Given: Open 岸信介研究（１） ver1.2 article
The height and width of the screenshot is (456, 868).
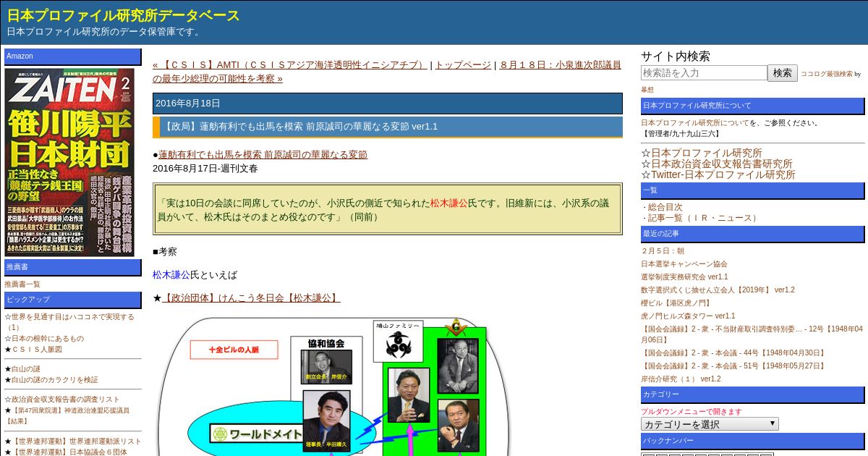Looking at the screenshot, I should pyautogui.click(x=681, y=379).
